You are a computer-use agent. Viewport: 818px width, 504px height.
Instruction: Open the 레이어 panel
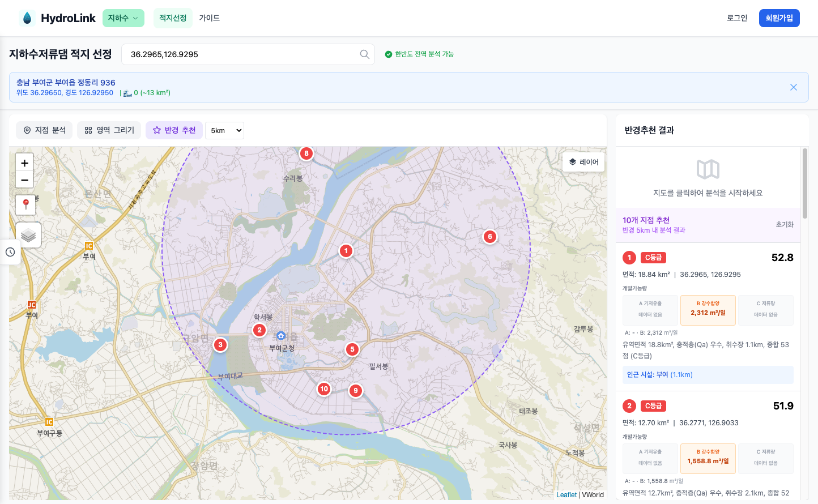(583, 162)
